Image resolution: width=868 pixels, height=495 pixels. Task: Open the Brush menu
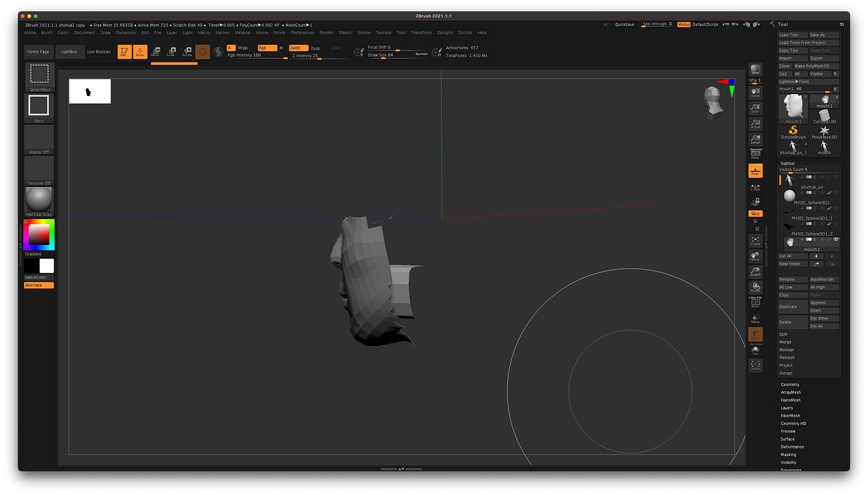coord(46,33)
